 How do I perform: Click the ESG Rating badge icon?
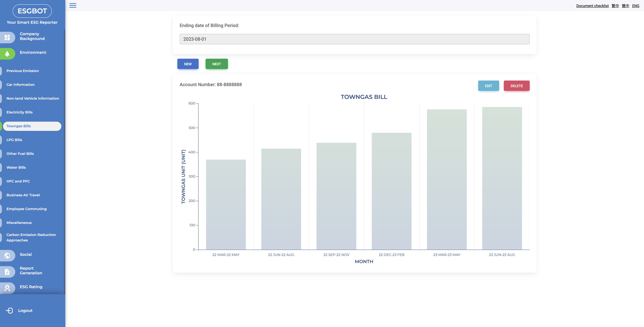click(x=7, y=288)
